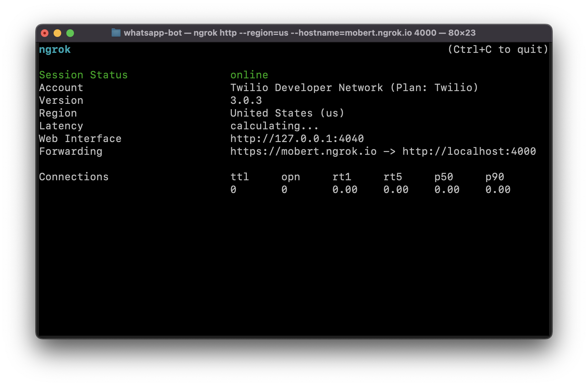Screen dimensions: 588x386
Task: Click the (Ctrl+C to quit) hint text
Action: pos(498,50)
